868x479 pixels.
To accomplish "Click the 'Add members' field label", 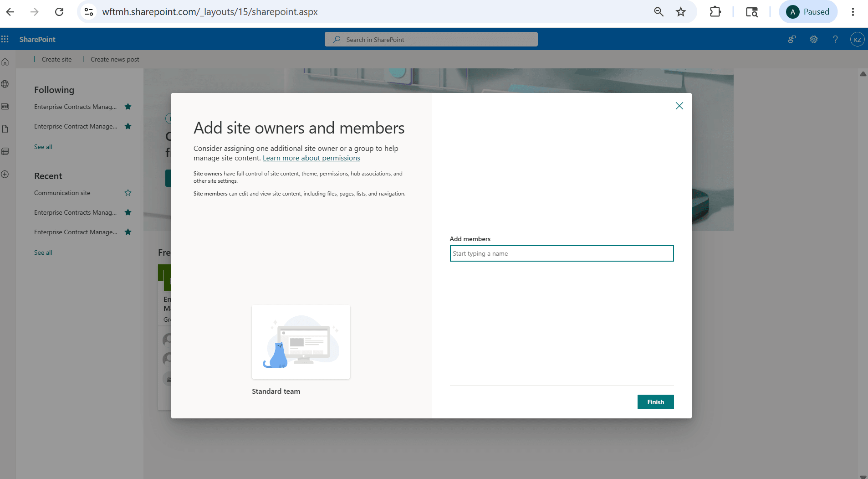I will [470, 239].
